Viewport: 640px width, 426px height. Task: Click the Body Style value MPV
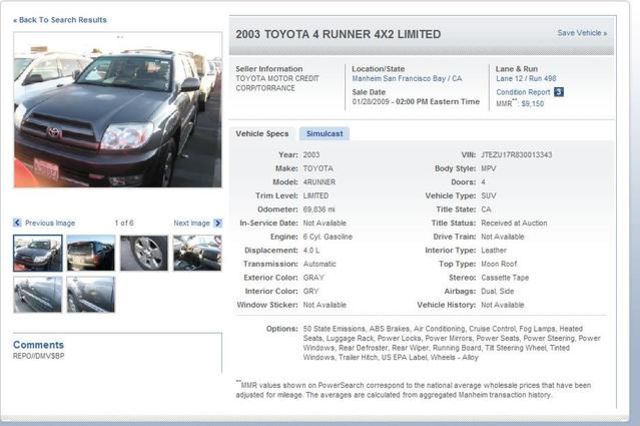click(x=489, y=169)
